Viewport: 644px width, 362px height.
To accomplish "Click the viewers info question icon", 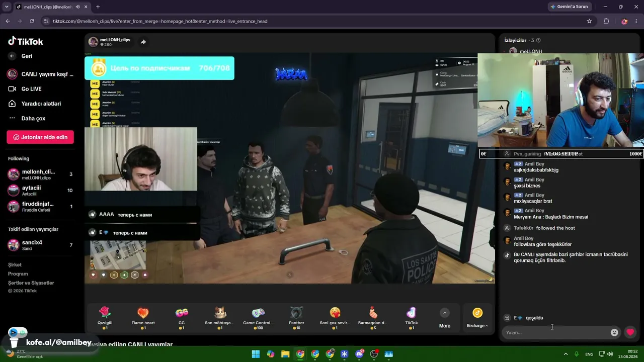I will pos(538,40).
